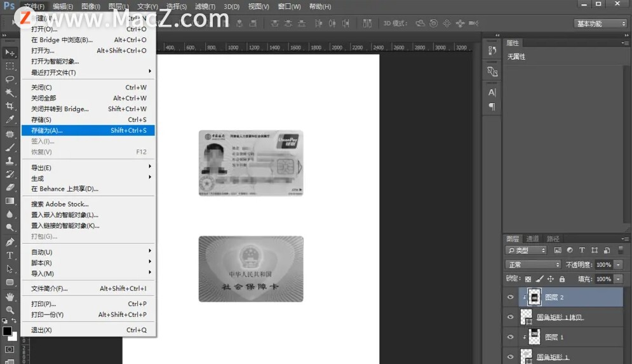Viewport: 632px width, 364px height.
Task: Select the Crop tool
Action: [10, 106]
